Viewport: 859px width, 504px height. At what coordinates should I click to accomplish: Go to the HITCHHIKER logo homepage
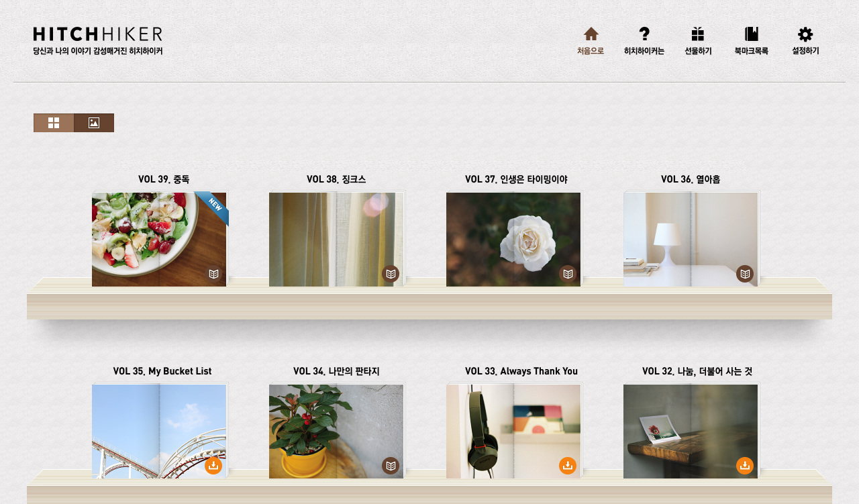point(98,40)
